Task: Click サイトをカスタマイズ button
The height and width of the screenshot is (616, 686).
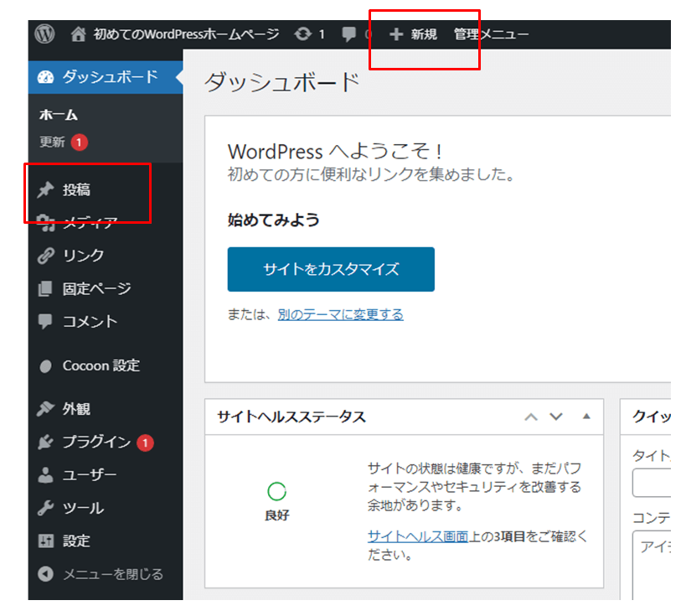Action: coord(331,269)
